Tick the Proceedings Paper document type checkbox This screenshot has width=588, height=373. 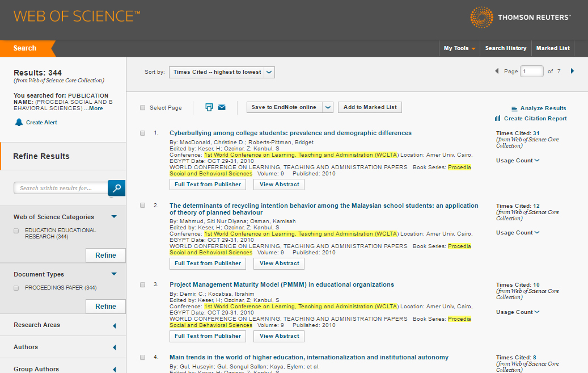16,288
